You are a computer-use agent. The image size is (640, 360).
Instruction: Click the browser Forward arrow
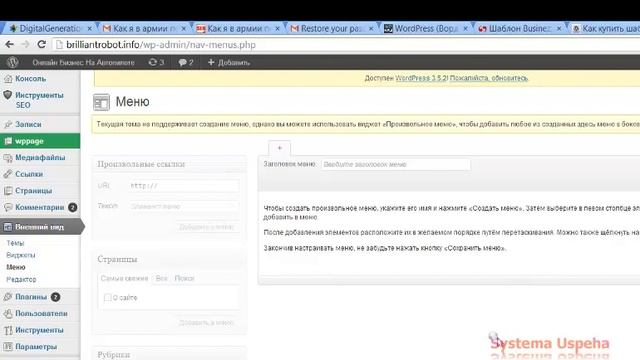(25, 44)
